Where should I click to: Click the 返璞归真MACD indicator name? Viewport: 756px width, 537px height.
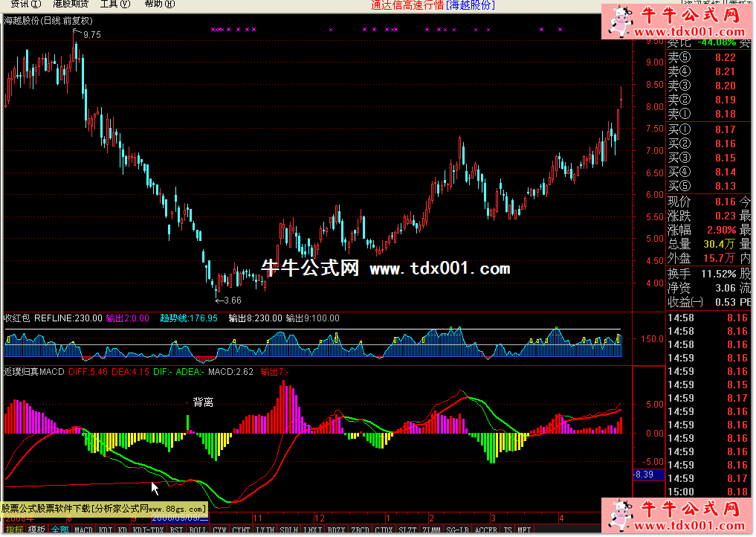(33, 372)
